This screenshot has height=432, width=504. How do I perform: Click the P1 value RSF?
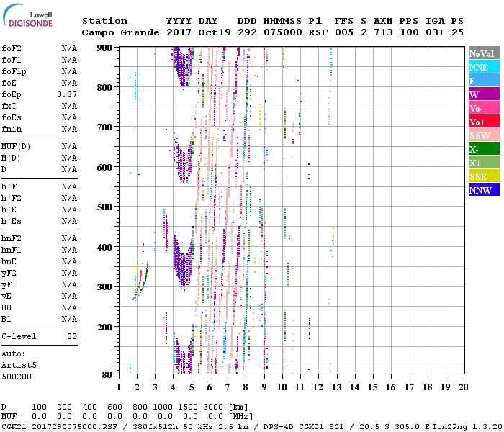[x=318, y=32]
